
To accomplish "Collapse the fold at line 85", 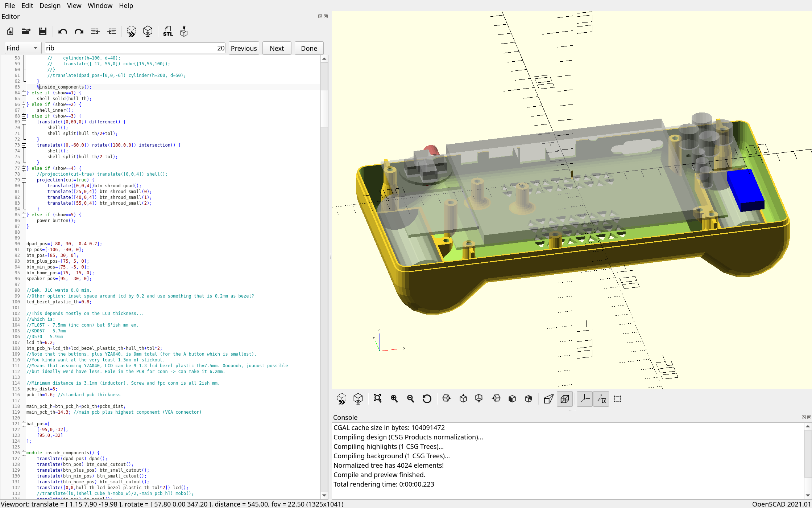I will 24,215.
